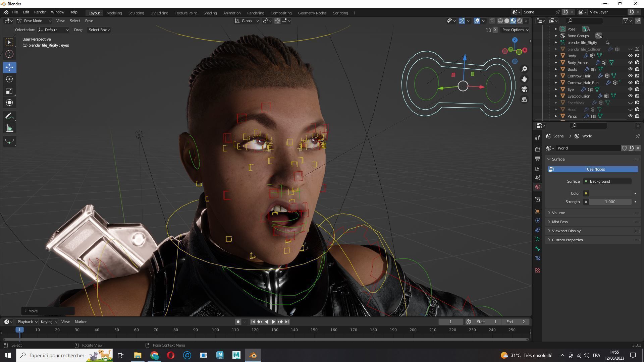Open the Pose Mode dropdown
Viewport: 644px width, 362px height.
[34, 21]
